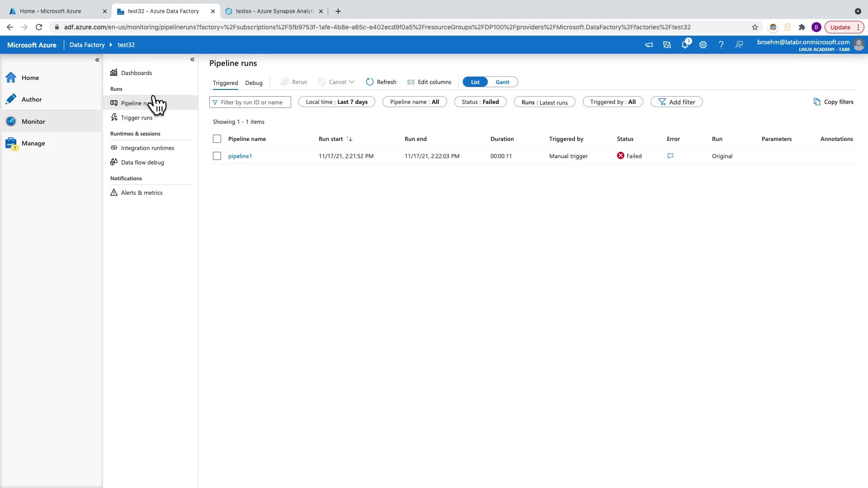Open the Author pencil icon
Screen dimensions: 868x488
click(x=11, y=99)
